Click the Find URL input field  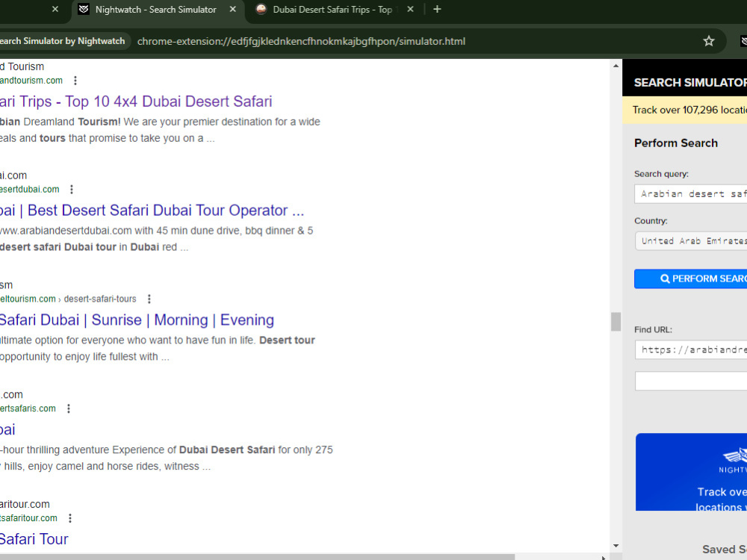691,349
